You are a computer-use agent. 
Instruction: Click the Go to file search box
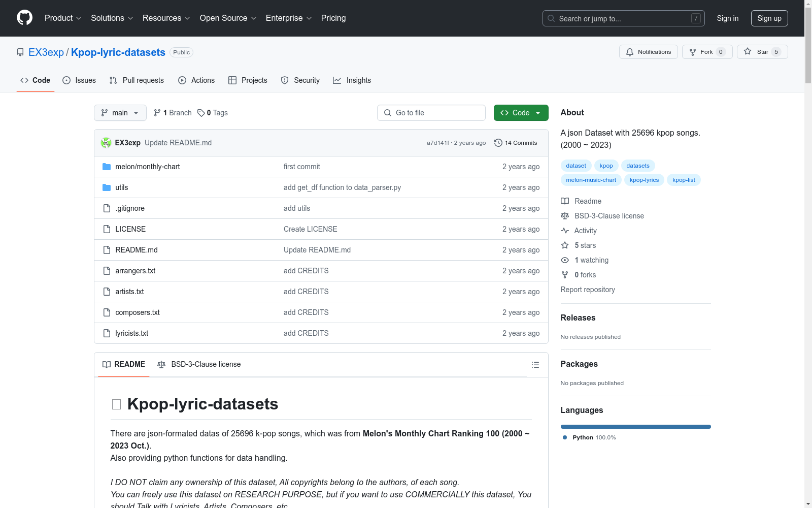(431, 113)
